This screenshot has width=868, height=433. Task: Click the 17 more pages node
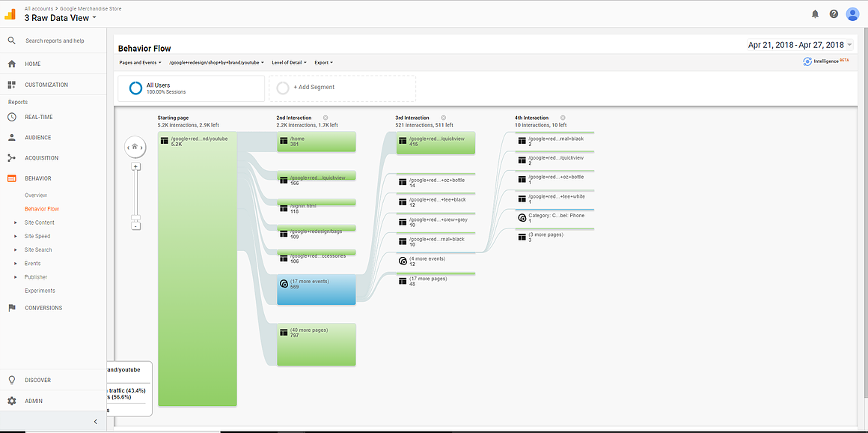[x=435, y=279]
